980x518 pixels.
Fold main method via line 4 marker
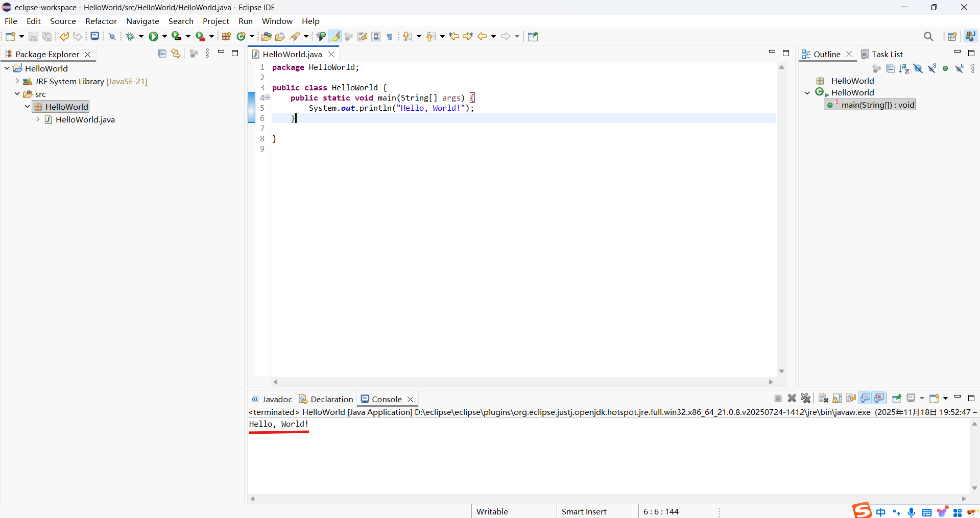pyautogui.click(x=267, y=97)
